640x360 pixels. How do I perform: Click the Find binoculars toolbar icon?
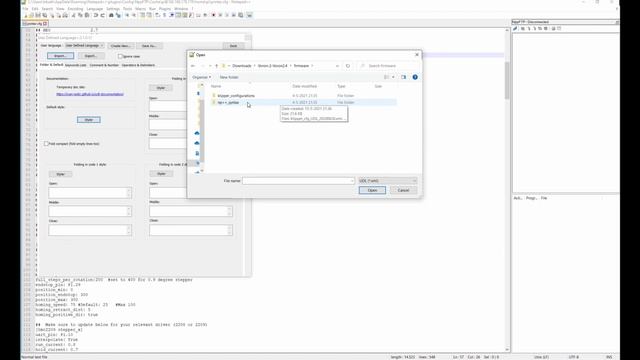111,15
